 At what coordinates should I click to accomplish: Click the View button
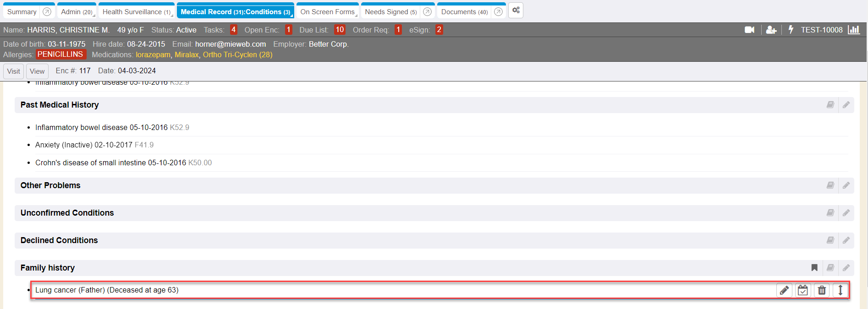37,71
